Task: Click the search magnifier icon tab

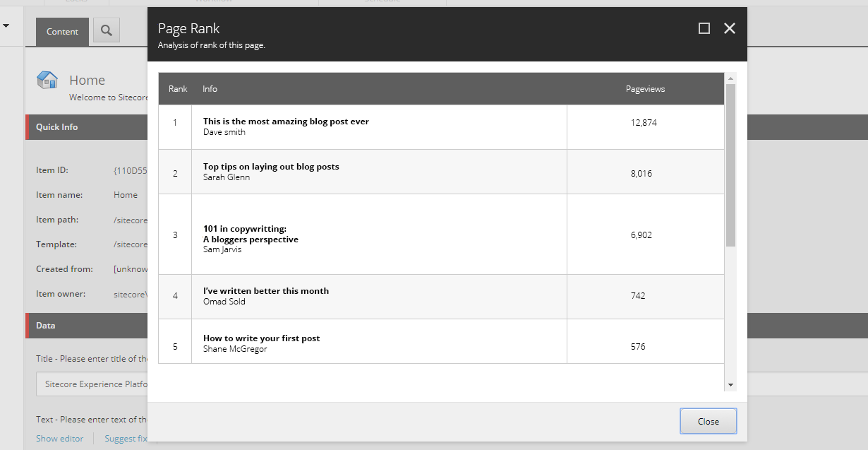Action: coord(107,30)
